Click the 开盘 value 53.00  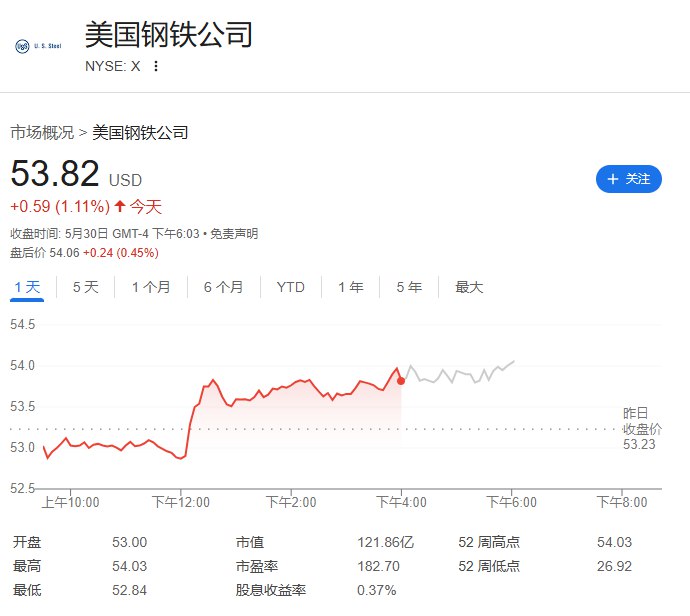point(129,542)
